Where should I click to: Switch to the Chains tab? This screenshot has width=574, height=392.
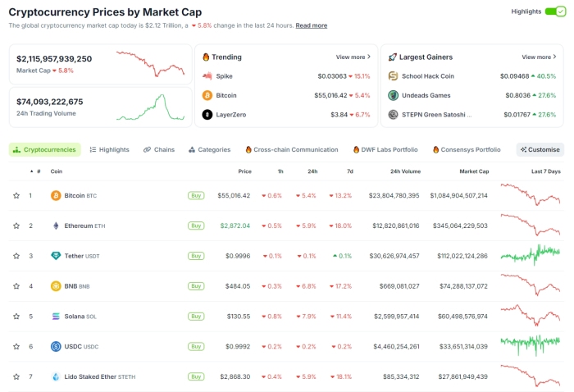click(159, 150)
